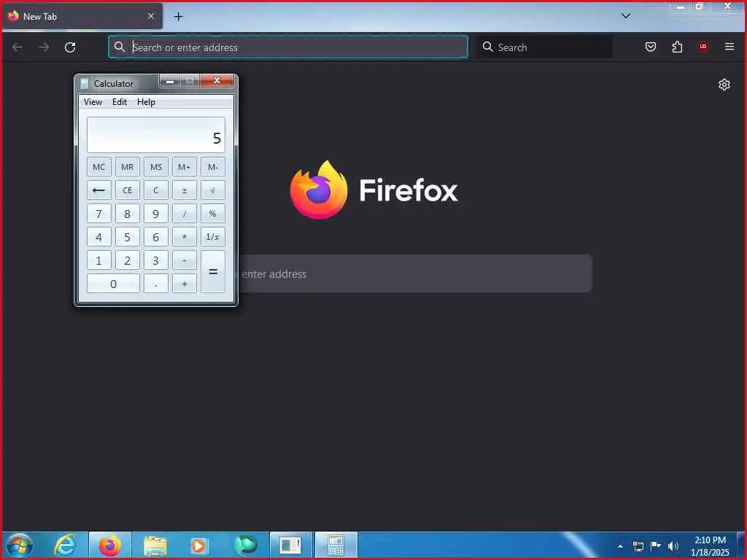Switch to Firefox taskbar button
The image size is (747, 560).
point(109,545)
